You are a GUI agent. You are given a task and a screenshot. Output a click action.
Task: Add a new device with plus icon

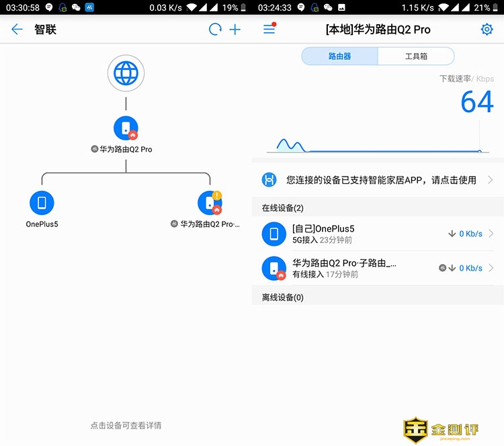[x=235, y=30]
